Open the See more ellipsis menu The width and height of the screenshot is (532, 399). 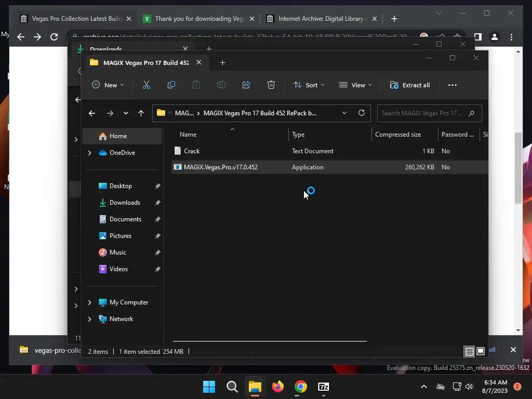pyautogui.click(x=453, y=85)
